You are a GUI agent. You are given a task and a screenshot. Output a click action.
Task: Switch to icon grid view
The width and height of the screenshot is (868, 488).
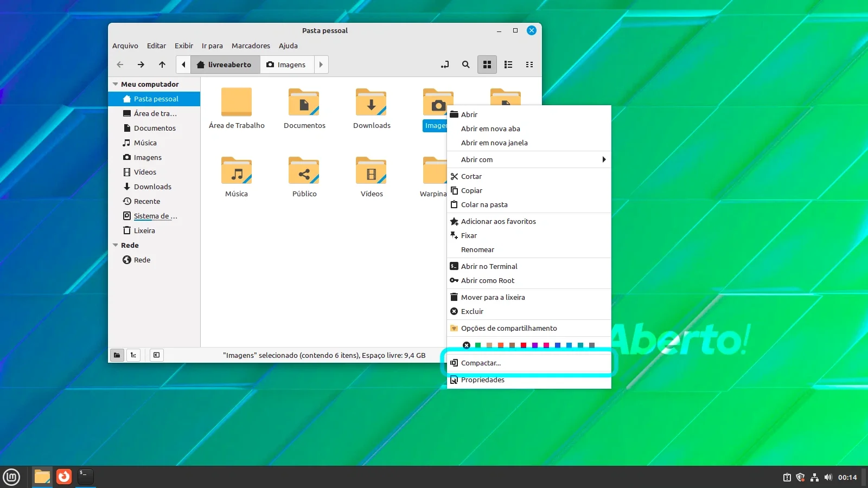click(x=487, y=65)
